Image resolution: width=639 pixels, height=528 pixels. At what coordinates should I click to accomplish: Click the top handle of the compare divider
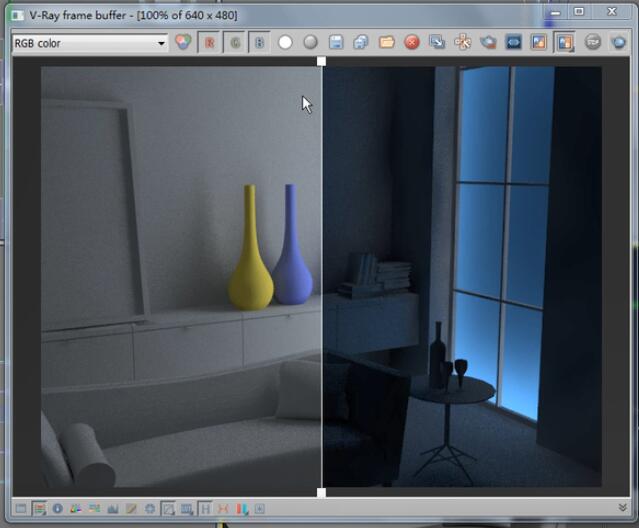[321, 62]
